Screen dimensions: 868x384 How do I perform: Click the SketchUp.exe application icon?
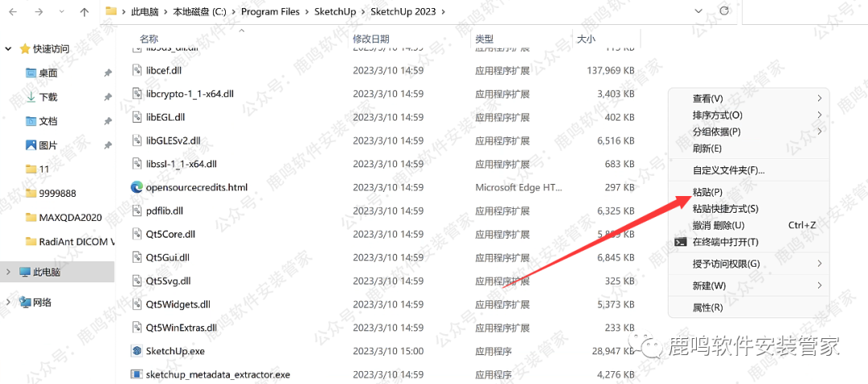[137, 351]
